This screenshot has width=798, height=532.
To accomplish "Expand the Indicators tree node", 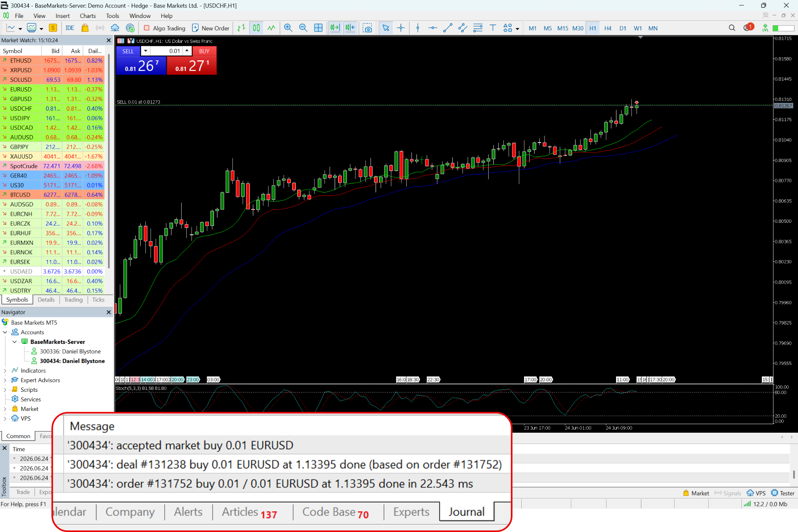I will point(5,371).
